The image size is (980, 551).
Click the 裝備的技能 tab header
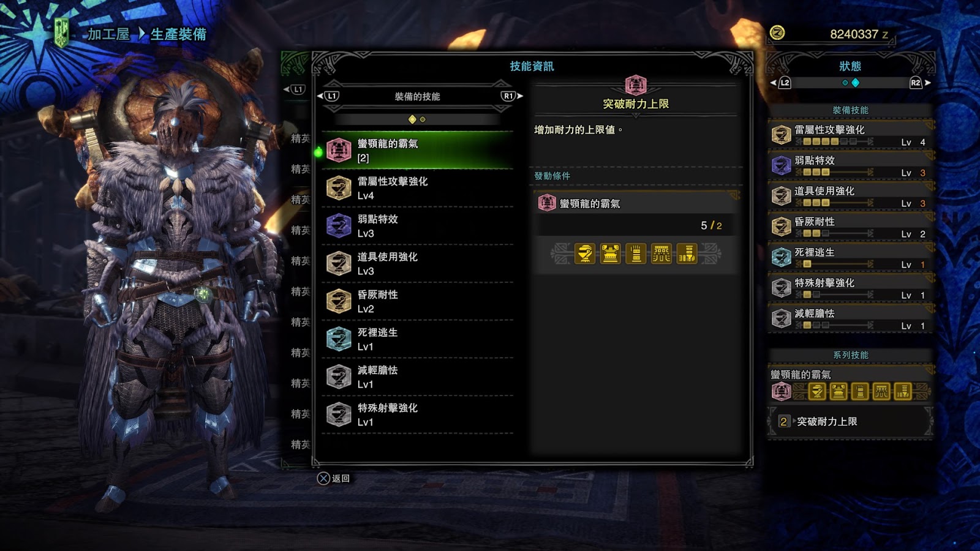click(417, 96)
